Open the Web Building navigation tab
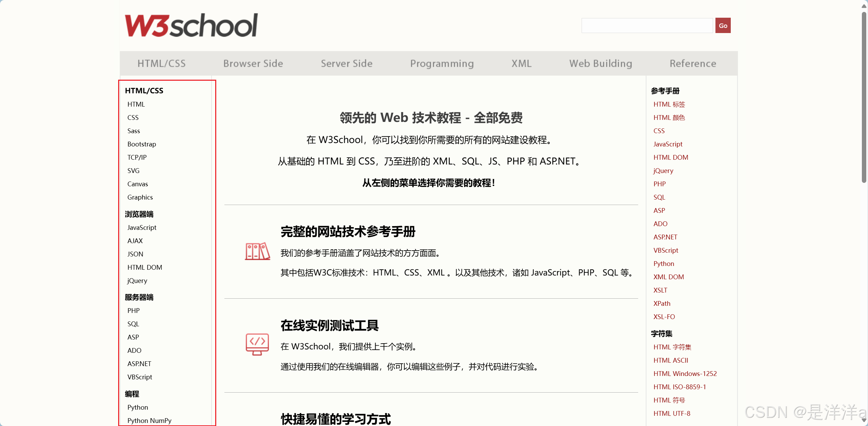 (601, 63)
